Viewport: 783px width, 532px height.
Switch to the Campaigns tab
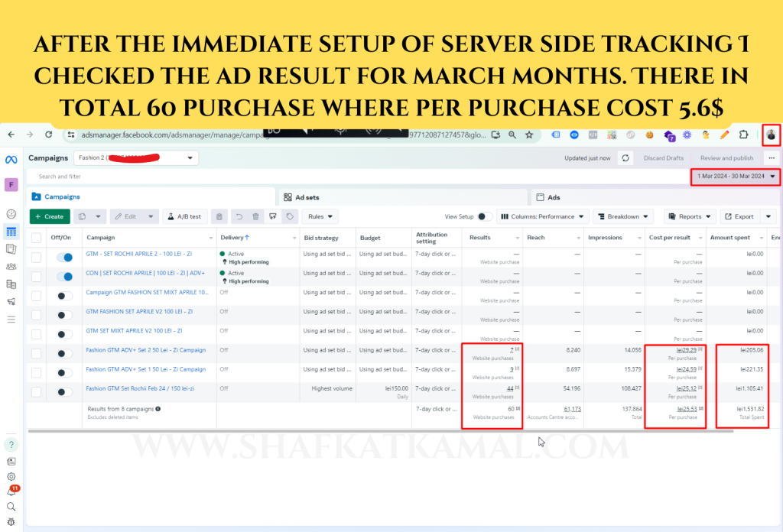coord(151,196)
